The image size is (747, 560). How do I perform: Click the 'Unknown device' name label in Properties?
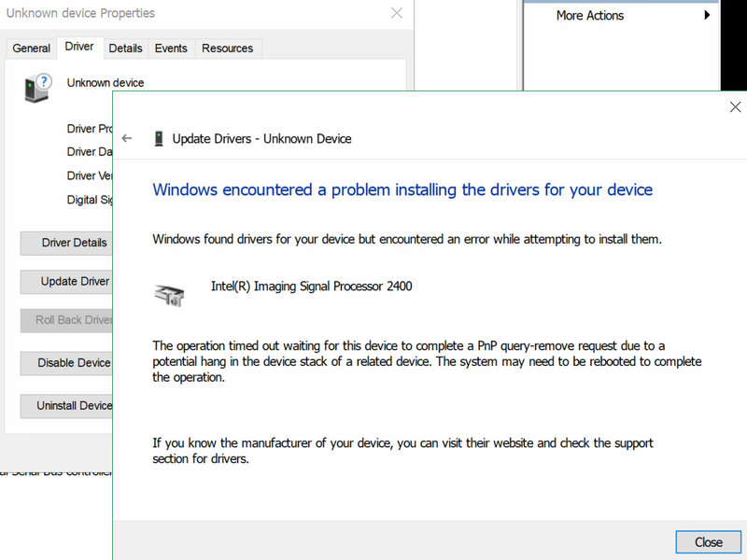point(106,83)
